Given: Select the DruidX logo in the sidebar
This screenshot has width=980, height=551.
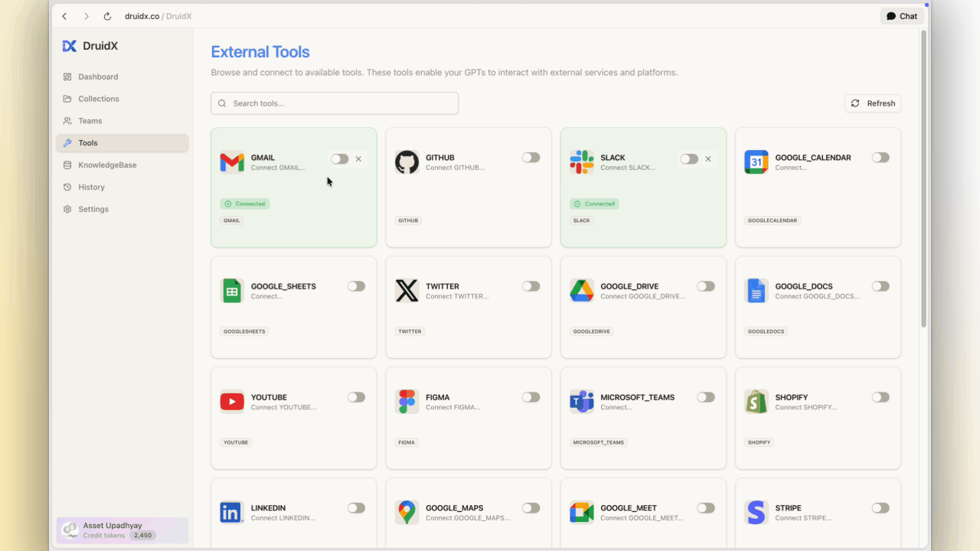Looking at the screenshot, I should pos(70,46).
